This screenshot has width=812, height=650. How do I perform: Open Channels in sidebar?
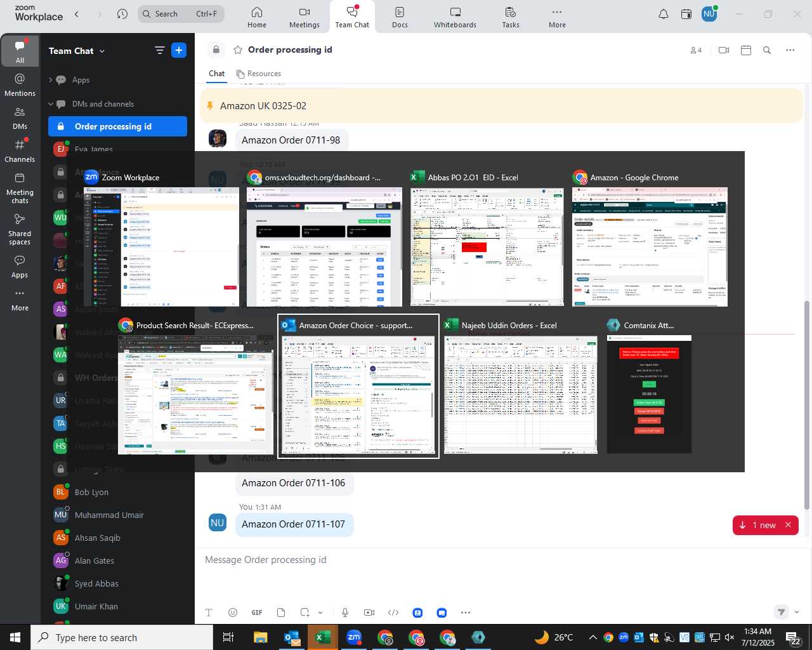pos(20,151)
